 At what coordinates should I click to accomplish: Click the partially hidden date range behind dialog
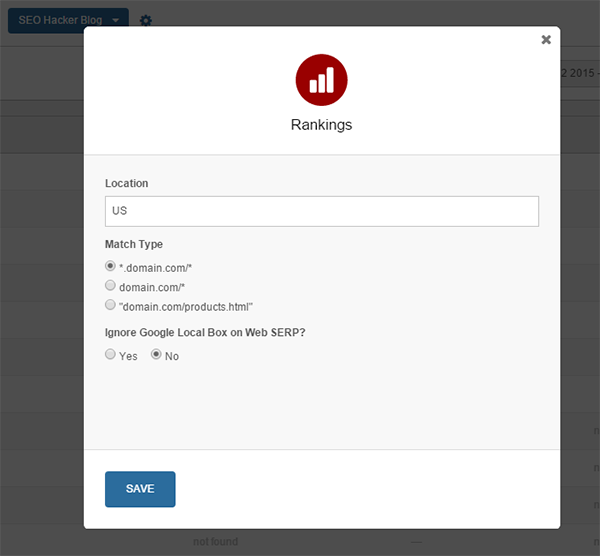tap(579, 74)
